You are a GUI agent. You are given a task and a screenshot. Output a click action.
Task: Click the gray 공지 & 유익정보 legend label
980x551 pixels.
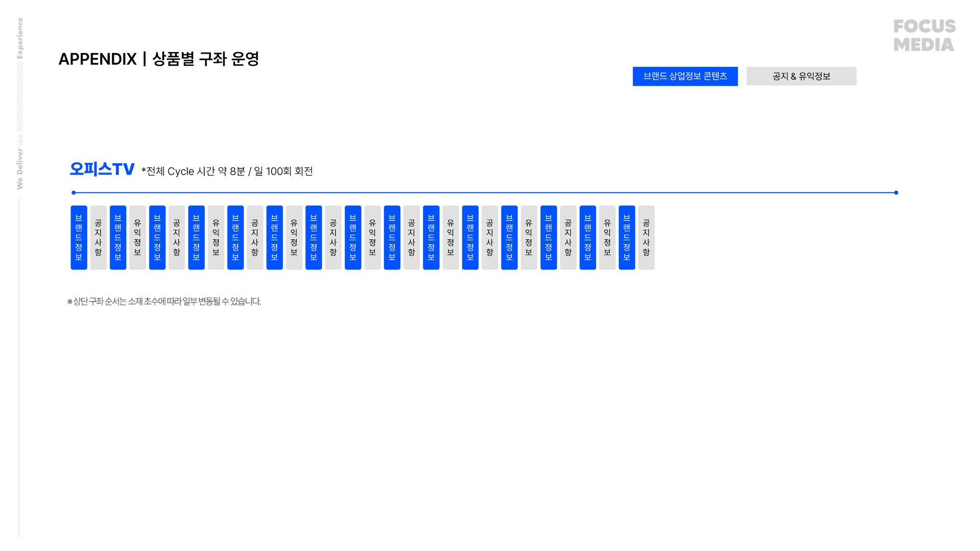click(x=801, y=77)
